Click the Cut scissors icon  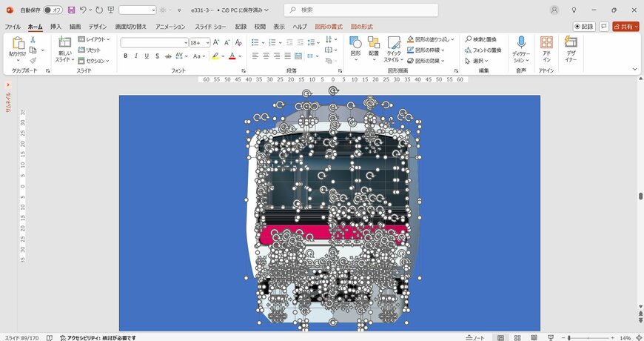coord(33,39)
